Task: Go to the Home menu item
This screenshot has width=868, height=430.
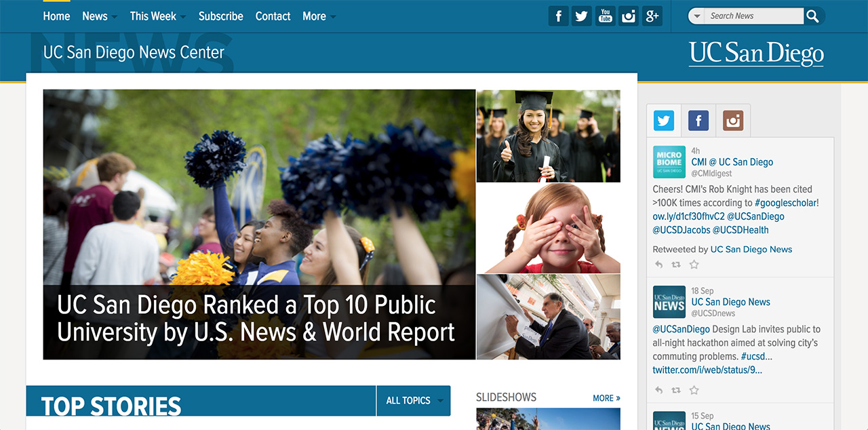Action: point(56,16)
